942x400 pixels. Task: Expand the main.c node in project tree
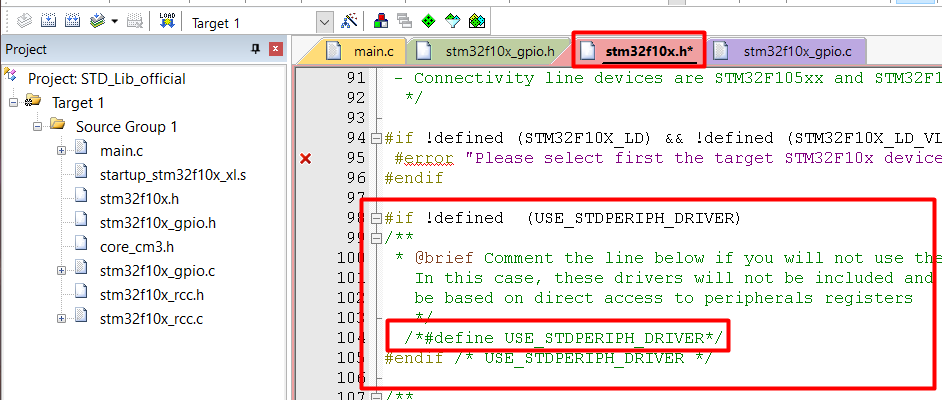(x=61, y=151)
